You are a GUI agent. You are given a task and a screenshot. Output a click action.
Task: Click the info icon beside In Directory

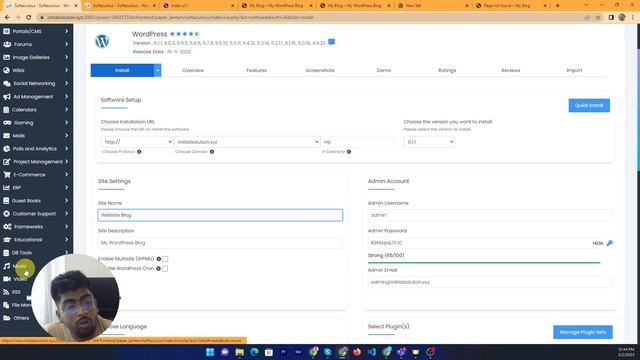tap(349, 152)
